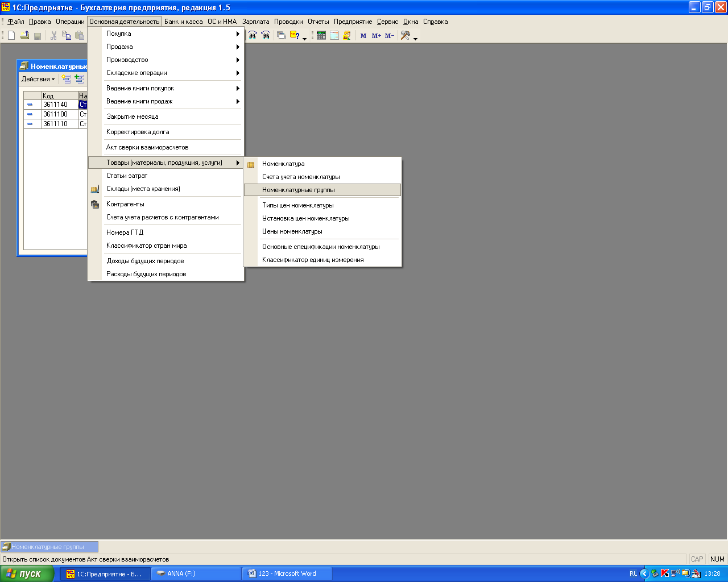Click the RL language indicator

coord(633,573)
